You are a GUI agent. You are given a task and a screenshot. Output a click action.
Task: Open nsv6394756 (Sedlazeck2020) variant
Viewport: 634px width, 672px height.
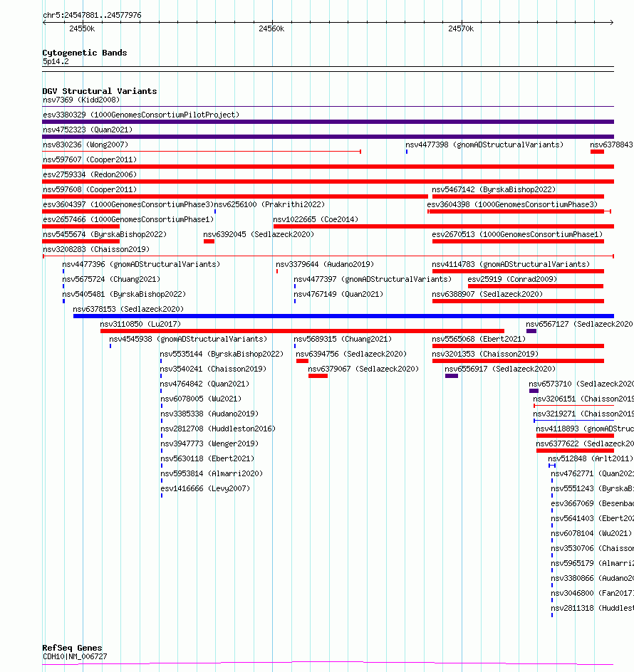tap(351, 355)
